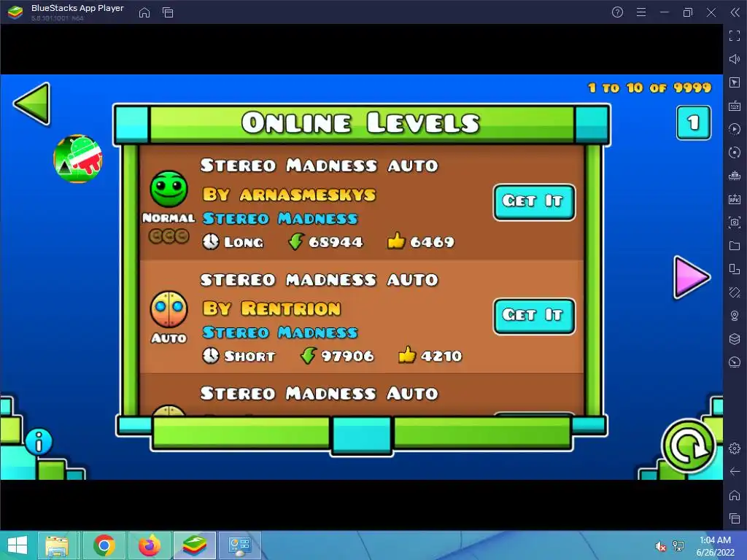Toggle fullscreen in BlueStacks sidebar
Image resolution: width=747 pixels, height=560 pixels.
tap(735, 36)
